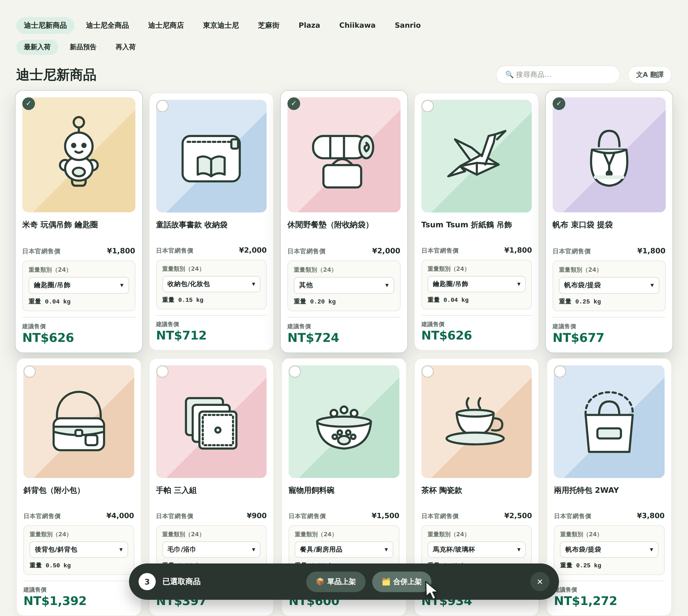Open weight category dropdown for 米奇 玩偶吊飾
The width and height of the screenshot is (688, 616).
79,285
